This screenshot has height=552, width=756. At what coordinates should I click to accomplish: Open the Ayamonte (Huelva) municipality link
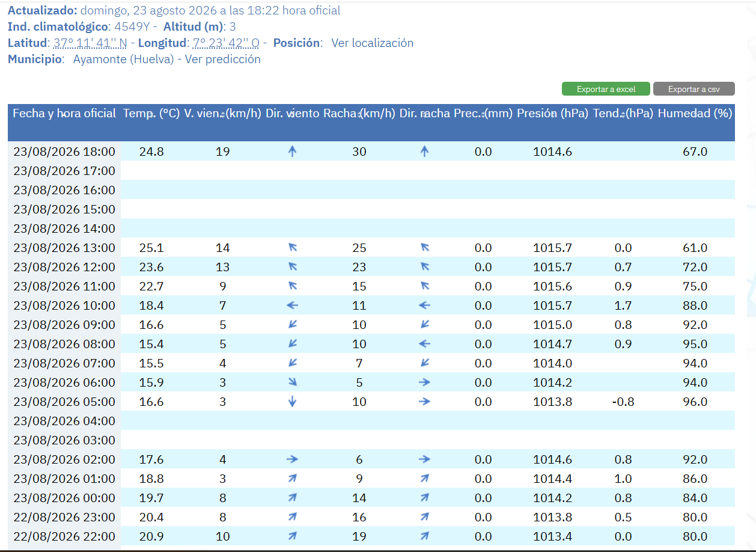123,59
